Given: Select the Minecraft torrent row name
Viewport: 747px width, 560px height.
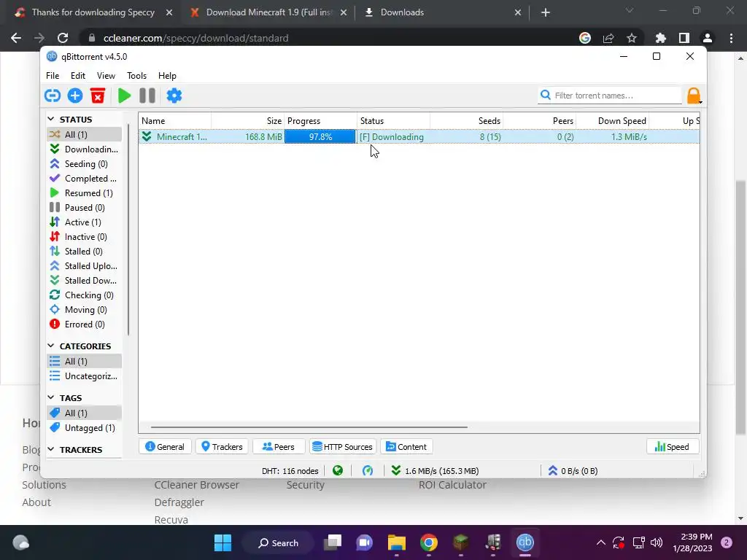Looking at the screenshot, I should [x=182, y=136].
